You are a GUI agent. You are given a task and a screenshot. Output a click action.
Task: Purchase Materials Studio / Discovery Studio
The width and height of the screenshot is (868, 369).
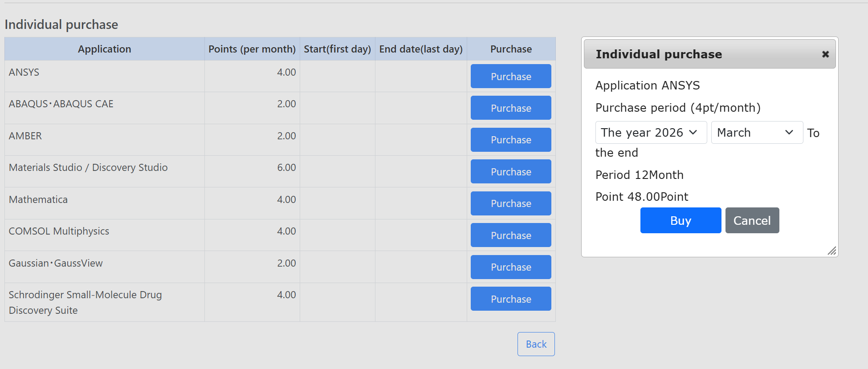tap(511, 171)
